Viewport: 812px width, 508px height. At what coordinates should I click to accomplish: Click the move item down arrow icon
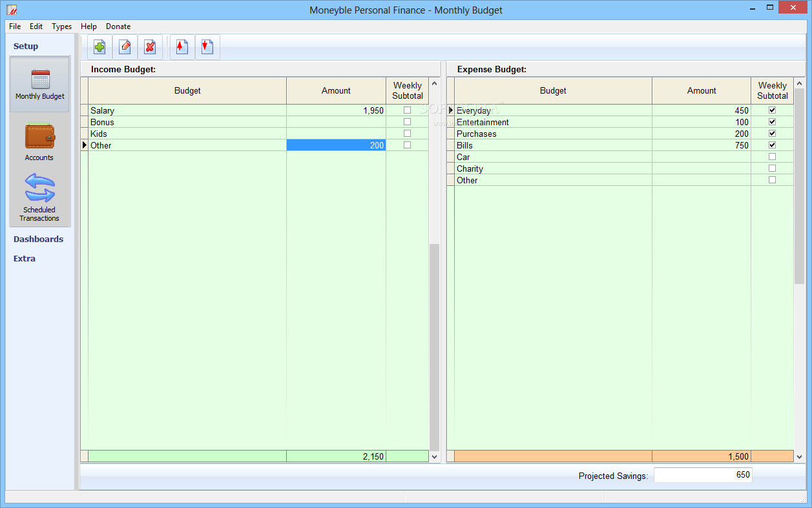pos(207,47)
